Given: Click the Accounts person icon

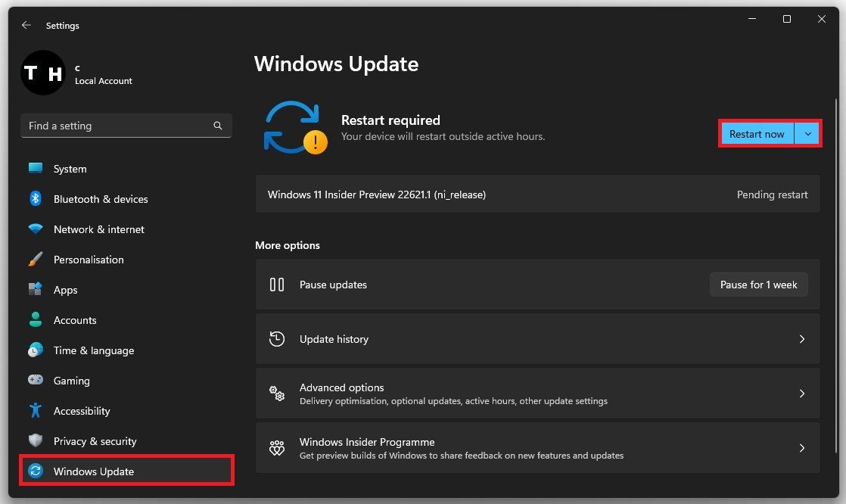Looking at the screenshot, I should pos(36,319).
